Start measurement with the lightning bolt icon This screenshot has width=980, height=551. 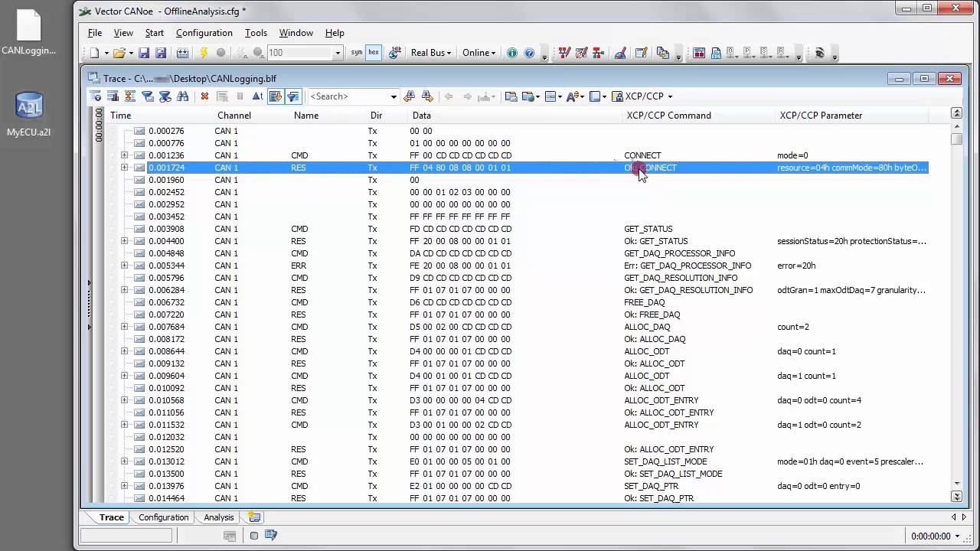(x=204, y=53)
